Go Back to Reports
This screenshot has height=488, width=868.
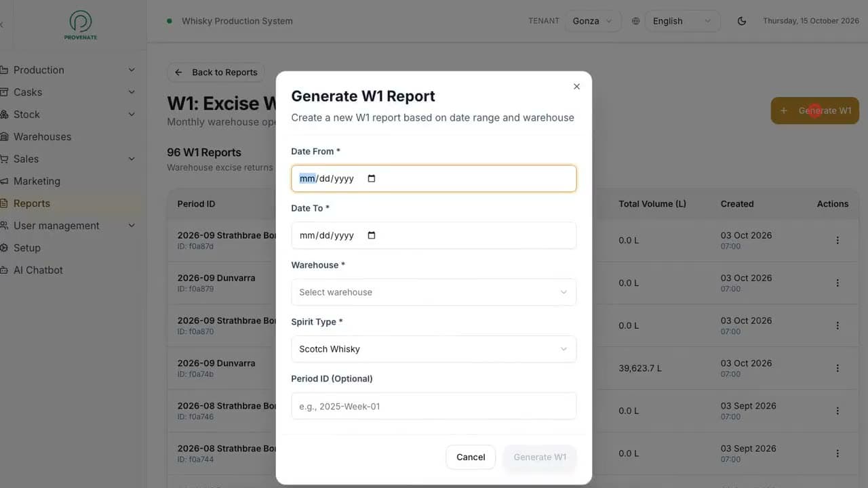click(x=216, y=73)
